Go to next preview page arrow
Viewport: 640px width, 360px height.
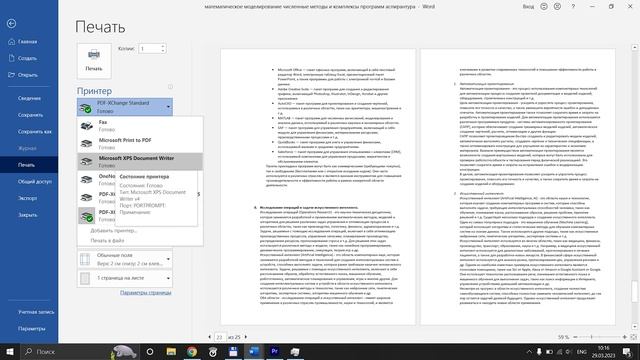(x=246, y=337)
